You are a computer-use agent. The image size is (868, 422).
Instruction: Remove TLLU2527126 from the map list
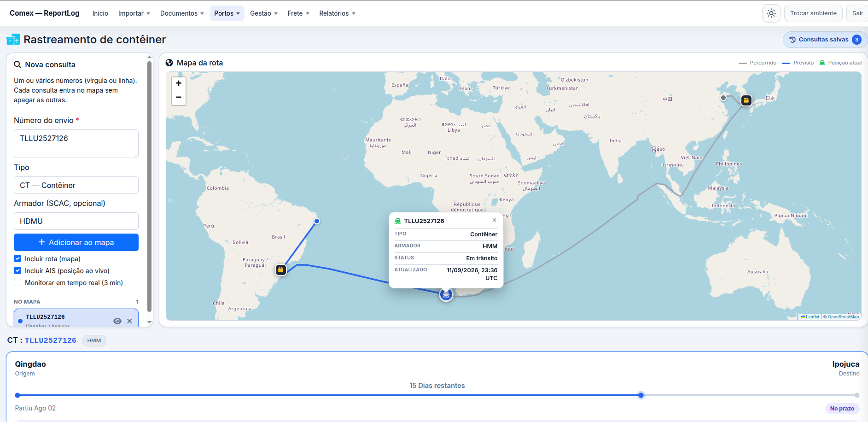(x=129, y=321)
